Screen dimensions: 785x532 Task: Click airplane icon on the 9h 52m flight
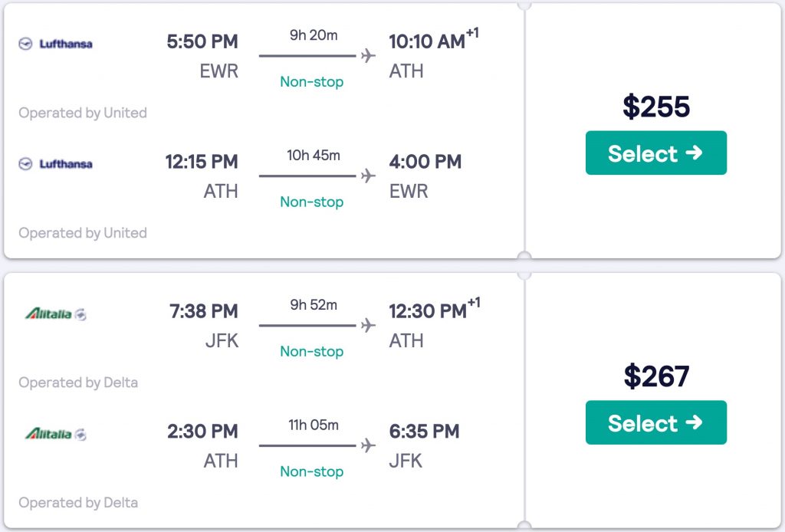(368, 326)
